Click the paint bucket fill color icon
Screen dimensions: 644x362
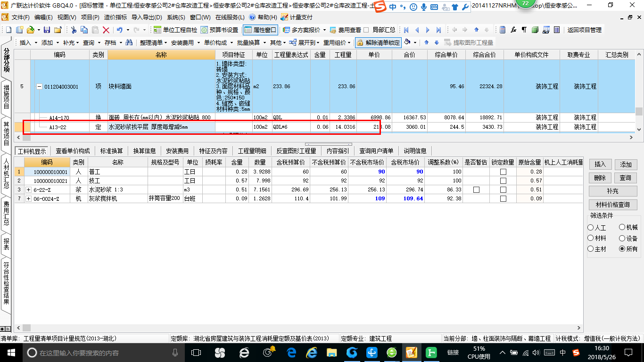(407, 42)
